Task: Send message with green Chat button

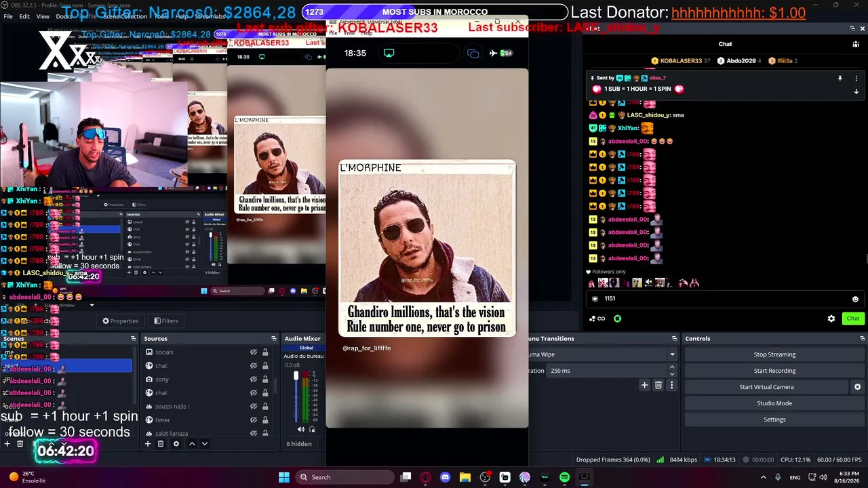Action: point(853,319)
